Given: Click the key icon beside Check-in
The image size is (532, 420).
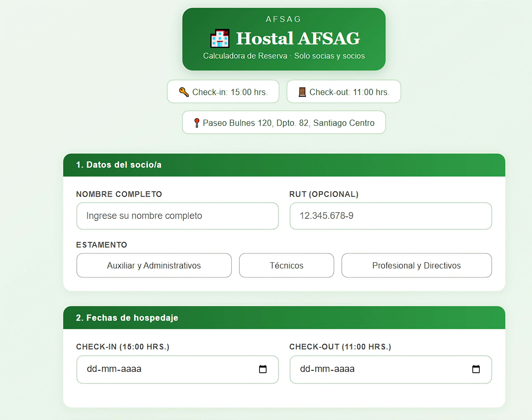Looking at the screenshot, I should [x=184, y=92].
